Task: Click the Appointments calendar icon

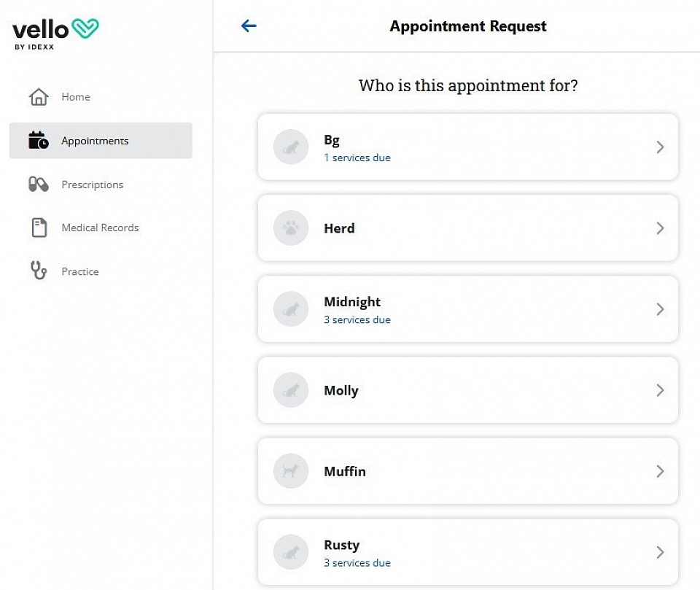Action: tap(39, 140)
